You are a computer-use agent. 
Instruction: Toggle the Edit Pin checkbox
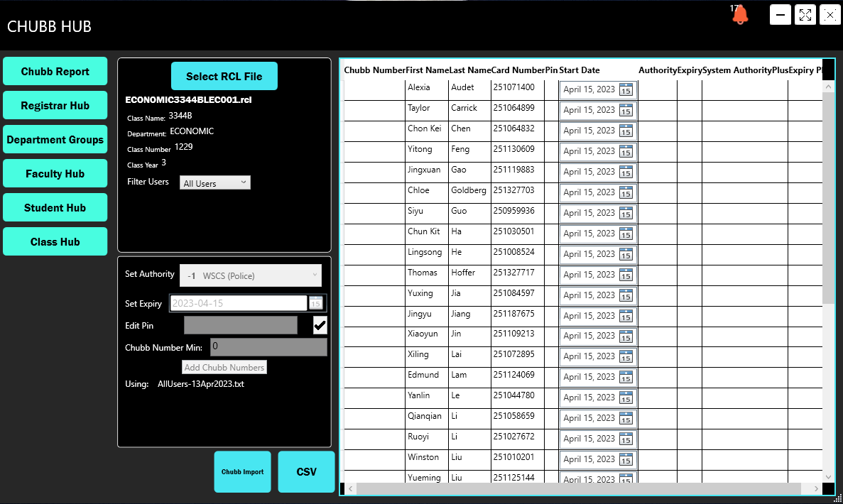pos(320,325)
